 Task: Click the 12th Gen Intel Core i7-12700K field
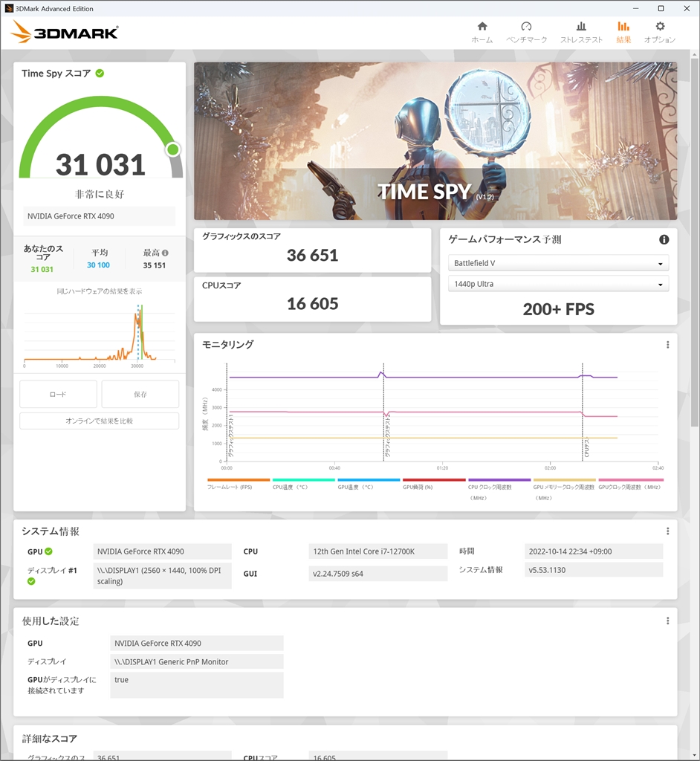(x=377, y=551)
